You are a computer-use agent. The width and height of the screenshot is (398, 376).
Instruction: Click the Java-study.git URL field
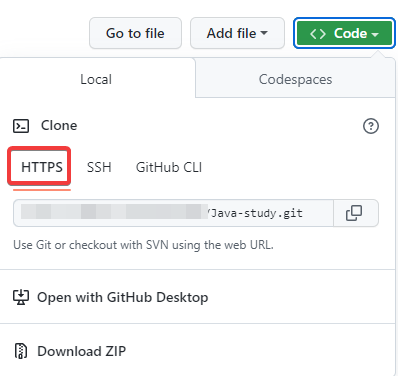[x=173, y=213]
